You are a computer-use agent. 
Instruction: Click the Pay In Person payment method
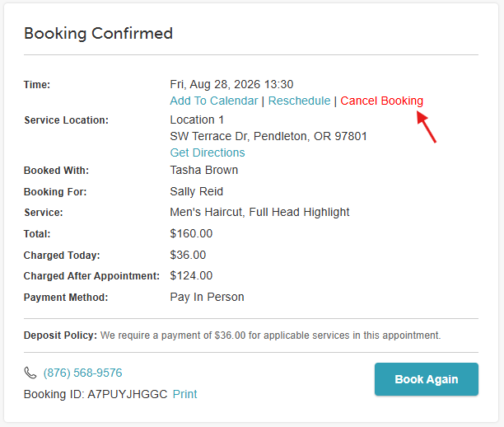[207, 297]
